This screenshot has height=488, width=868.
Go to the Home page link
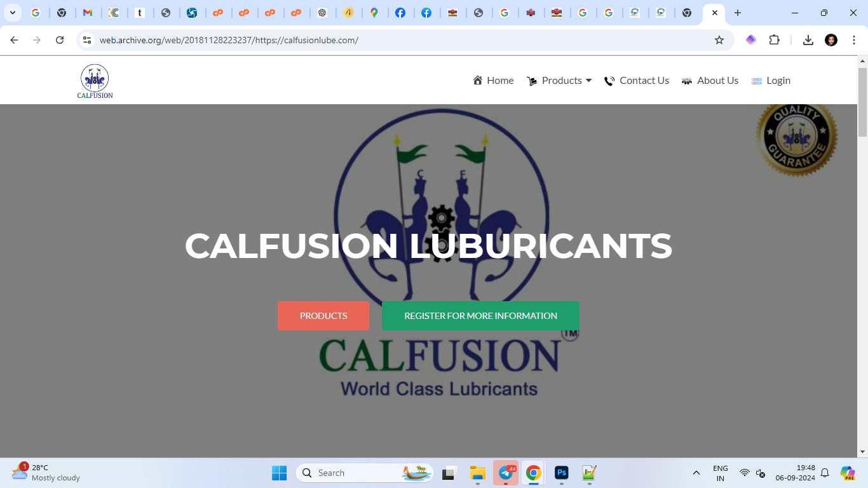(493, 81)
